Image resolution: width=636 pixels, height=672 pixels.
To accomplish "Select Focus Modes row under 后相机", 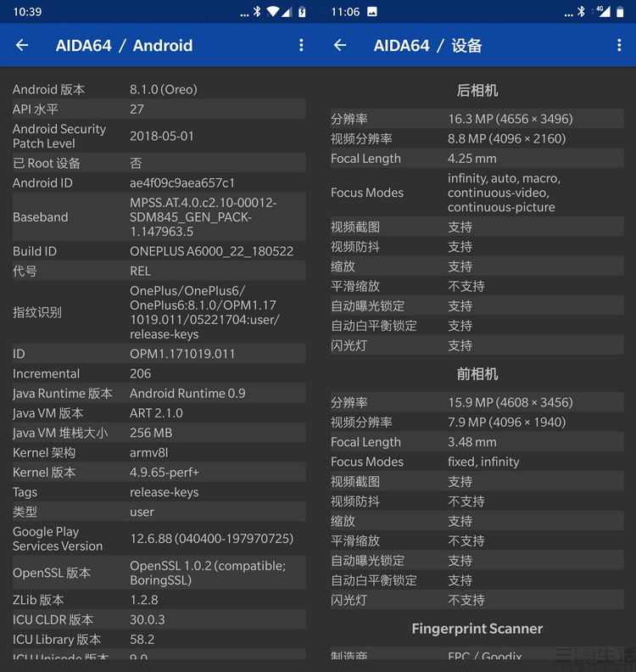I will click(x=477, y=193).
